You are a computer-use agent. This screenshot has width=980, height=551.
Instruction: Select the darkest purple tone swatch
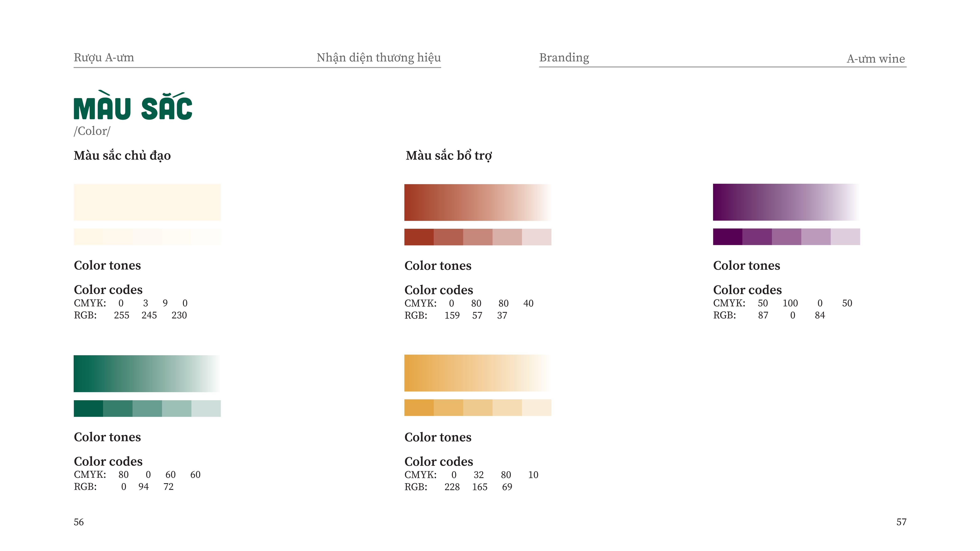pos(727,237)
